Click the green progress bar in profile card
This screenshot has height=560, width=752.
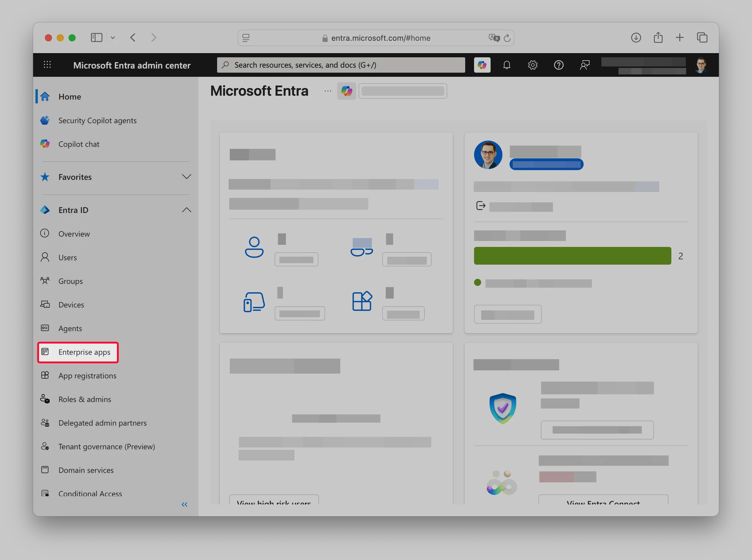pyautogui.click(x=572, y=256)
